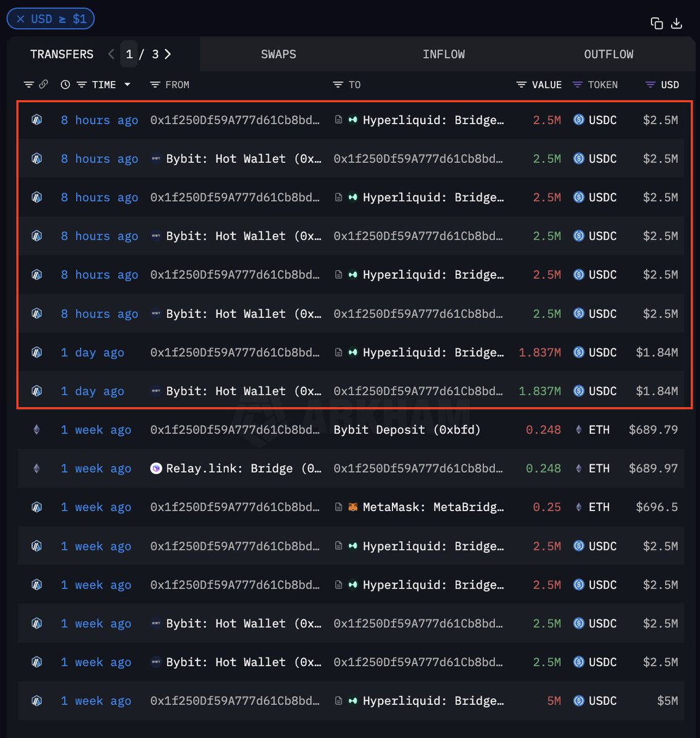The image size is (700, 738).
Task: Open the VALUE column filter
Action: pos(521,84)
